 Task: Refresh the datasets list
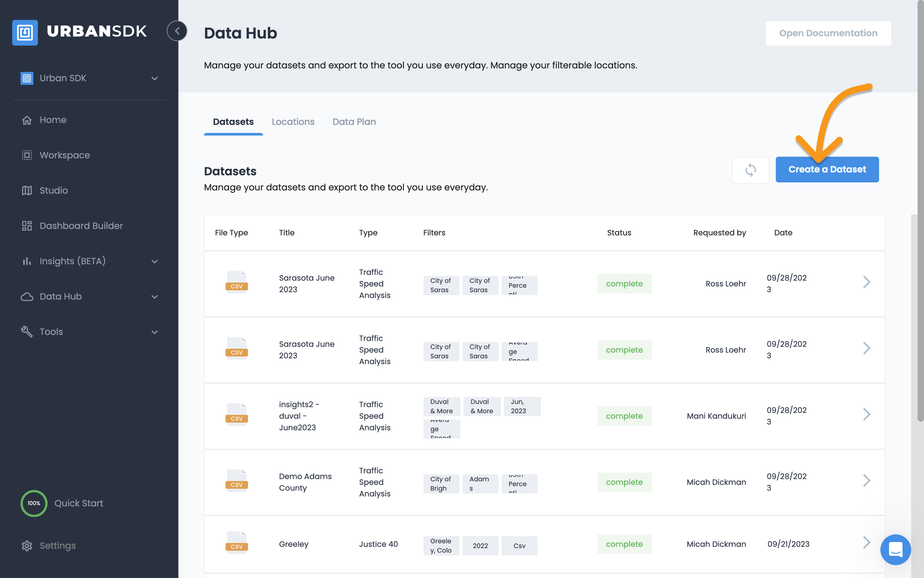pos(750,170)
